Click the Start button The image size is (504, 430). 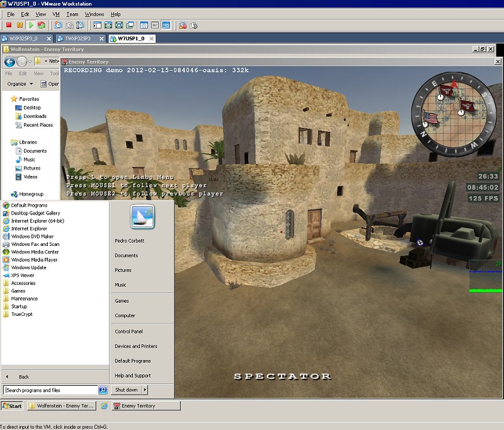pos(12,406)
